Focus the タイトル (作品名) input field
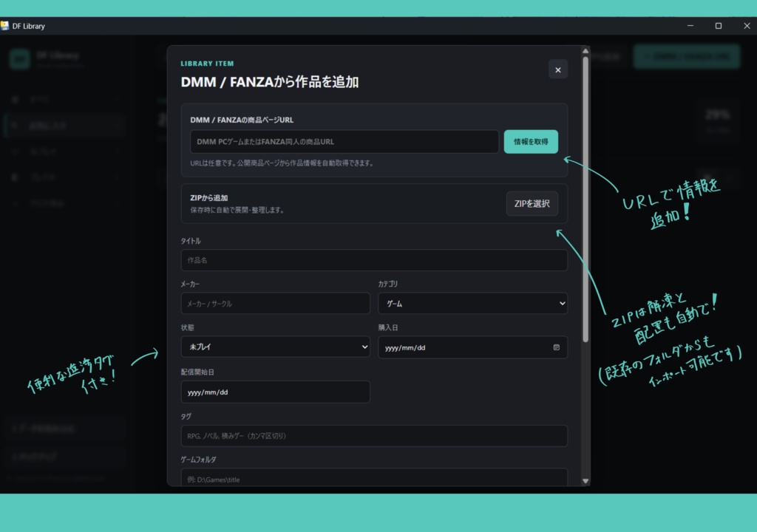The width and height of the screenshot is (757, 532). [374, 260]
